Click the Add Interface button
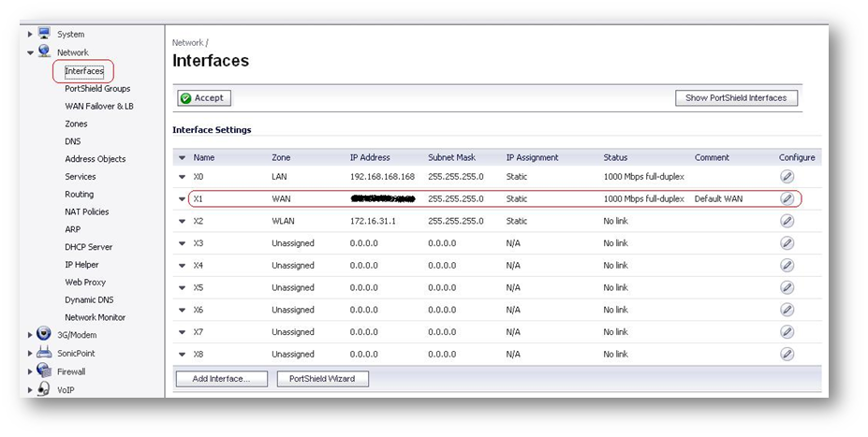 [x=221, y=379]
